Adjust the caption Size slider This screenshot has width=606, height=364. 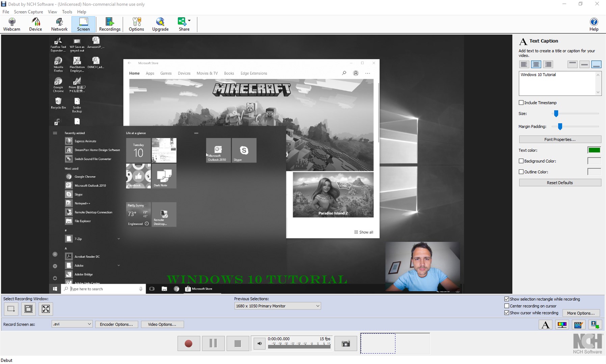555,114
